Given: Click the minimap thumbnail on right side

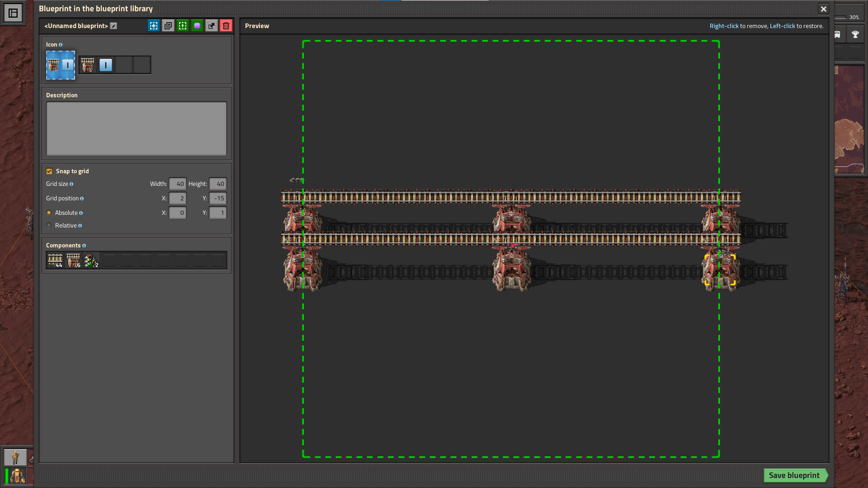Looking at the screenshot, I should tap(849, 119).
